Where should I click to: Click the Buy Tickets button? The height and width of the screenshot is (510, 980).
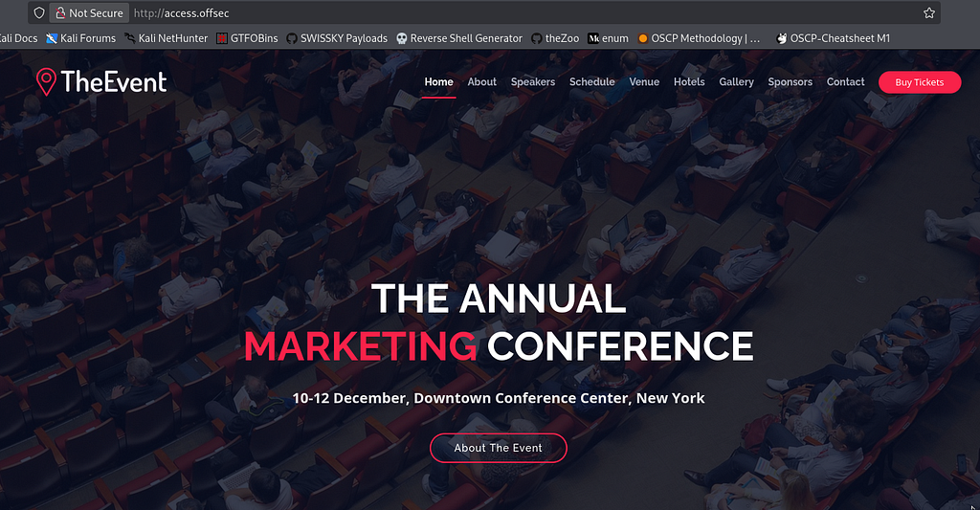920,82
